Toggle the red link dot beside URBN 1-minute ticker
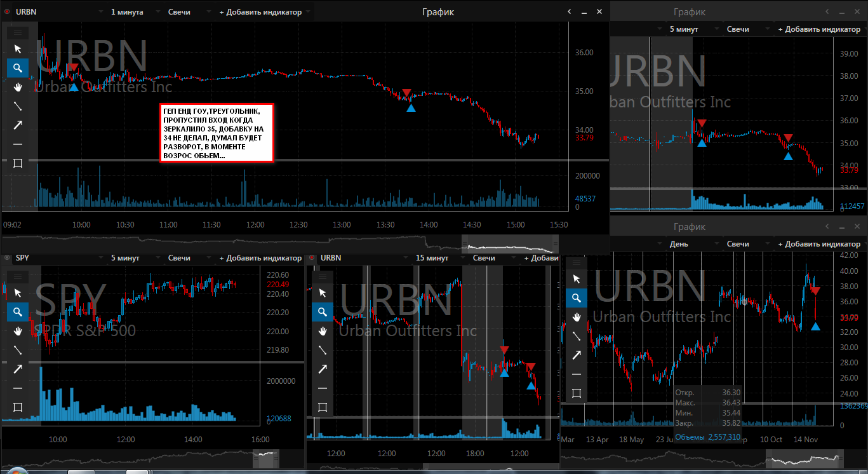The image size is (868, 474). coord(8,12)
